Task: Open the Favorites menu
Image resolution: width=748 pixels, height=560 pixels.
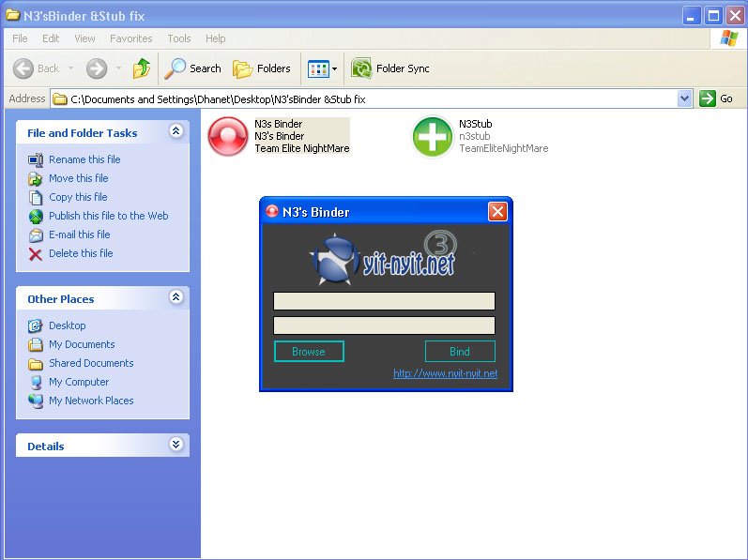Action: coord(130,38)
